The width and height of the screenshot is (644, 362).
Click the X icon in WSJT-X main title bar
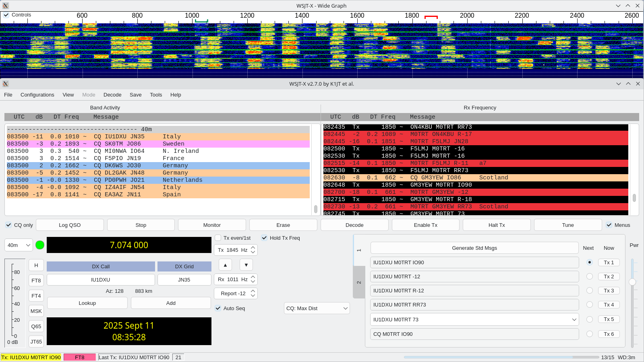[5, 84]
